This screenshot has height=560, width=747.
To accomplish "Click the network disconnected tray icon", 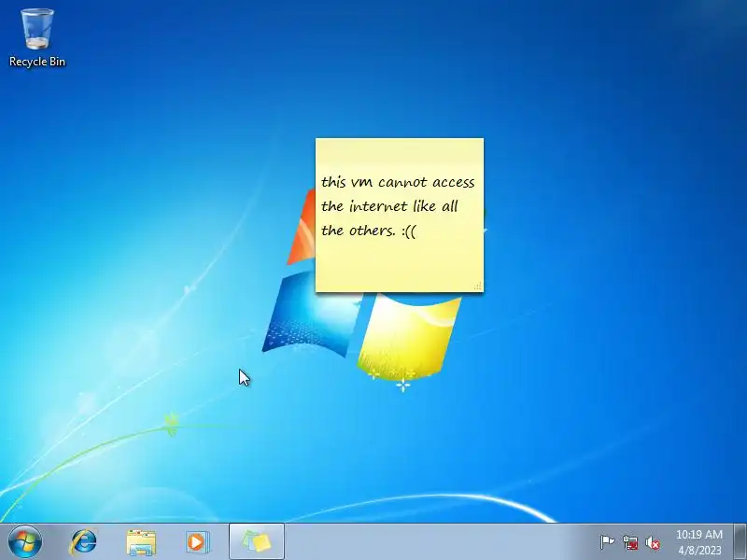I will click(x=630, y=542).
